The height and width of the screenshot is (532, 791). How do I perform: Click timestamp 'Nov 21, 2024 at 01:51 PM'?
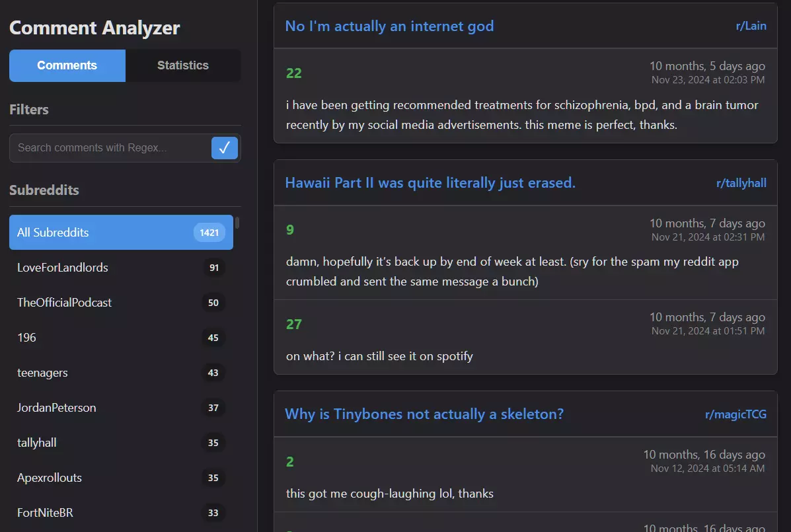tap(708, 331)
